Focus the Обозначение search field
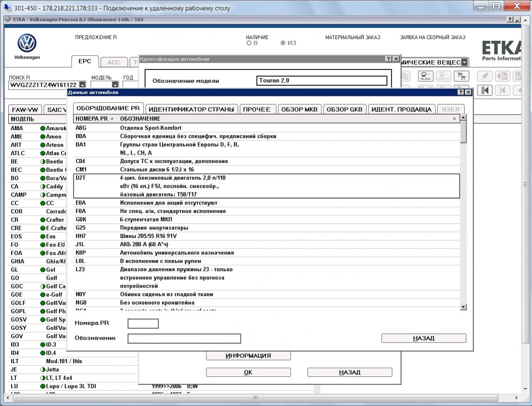 (x=184, y=339)
